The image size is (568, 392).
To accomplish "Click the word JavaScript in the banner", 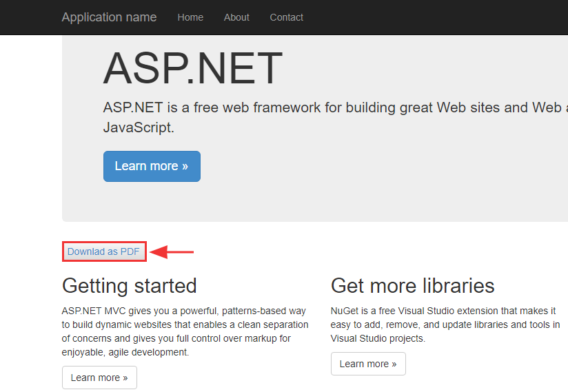I will coord(139,127).
